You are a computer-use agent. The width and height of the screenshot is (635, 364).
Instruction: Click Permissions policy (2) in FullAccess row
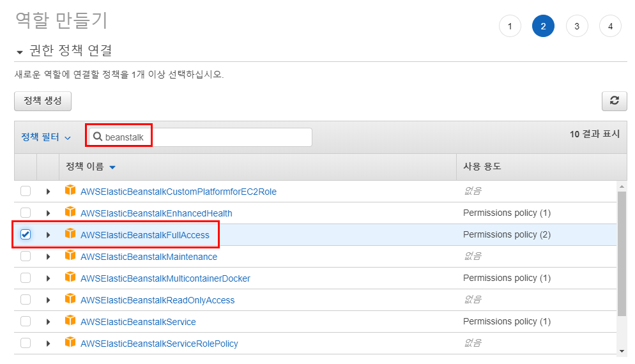[x=507, y=234]
